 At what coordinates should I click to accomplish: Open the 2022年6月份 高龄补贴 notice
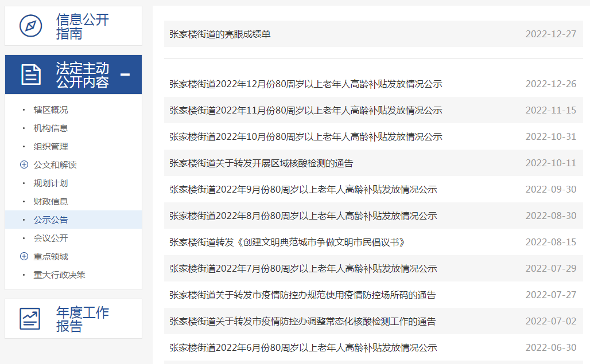pyautogui.click(x=303, y=348)
